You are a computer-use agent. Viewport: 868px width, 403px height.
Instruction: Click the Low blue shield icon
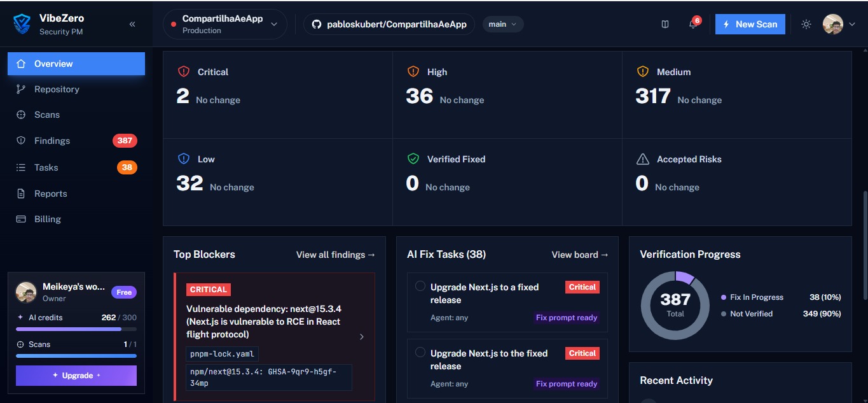[x=184, y=159]
